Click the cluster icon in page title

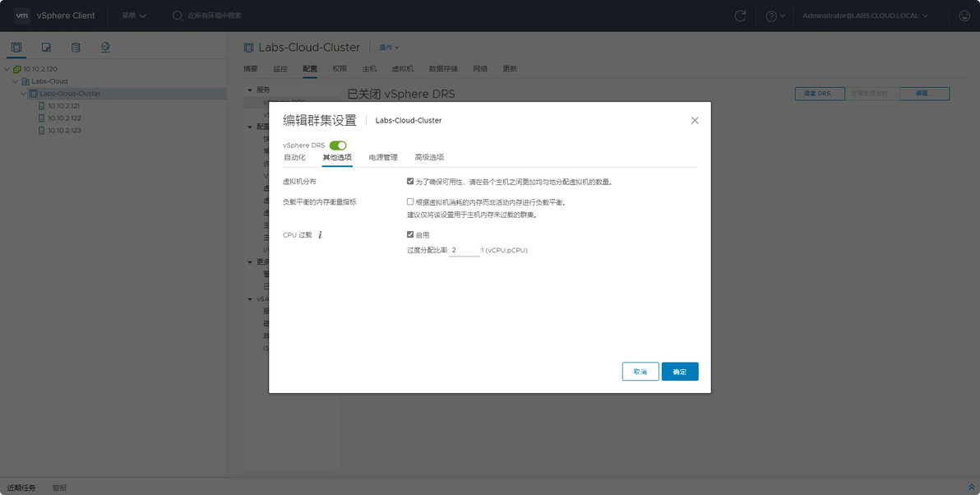249,48
